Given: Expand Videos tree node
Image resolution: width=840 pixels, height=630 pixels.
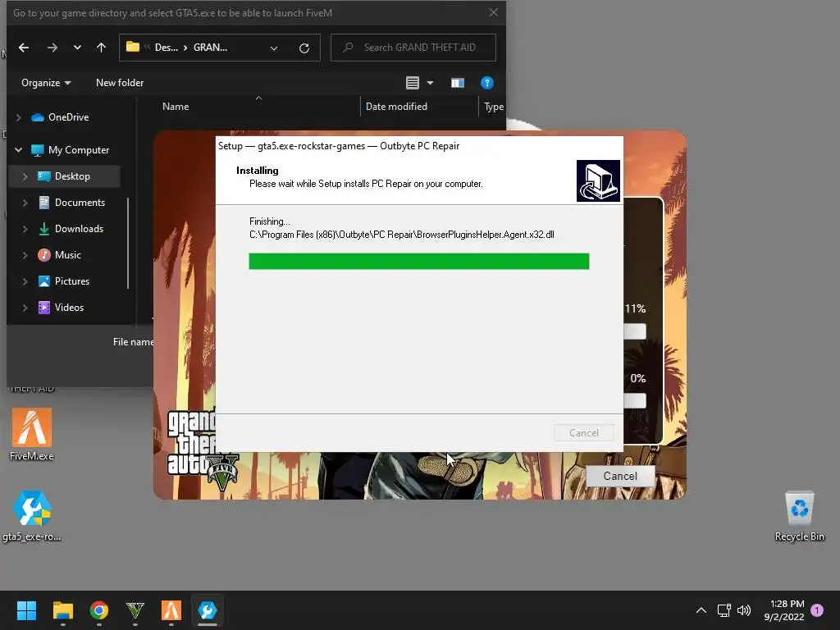Looking at the screenshot, I should (x=25, y=308).
